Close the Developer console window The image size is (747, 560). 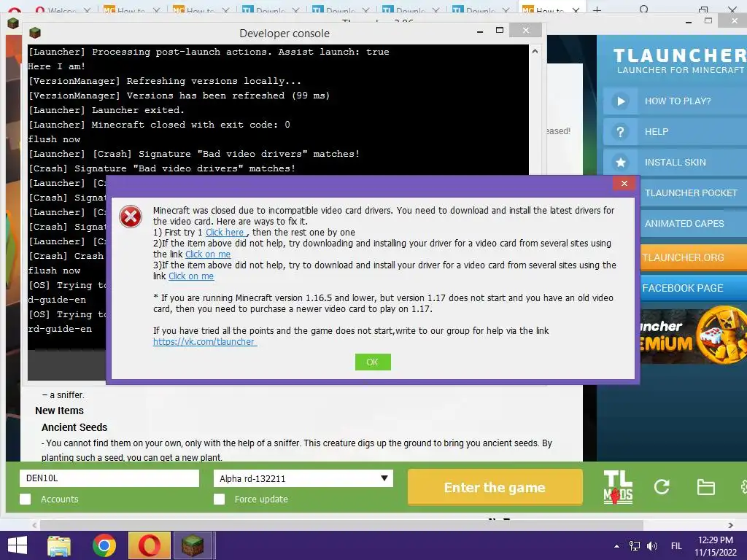525,30
